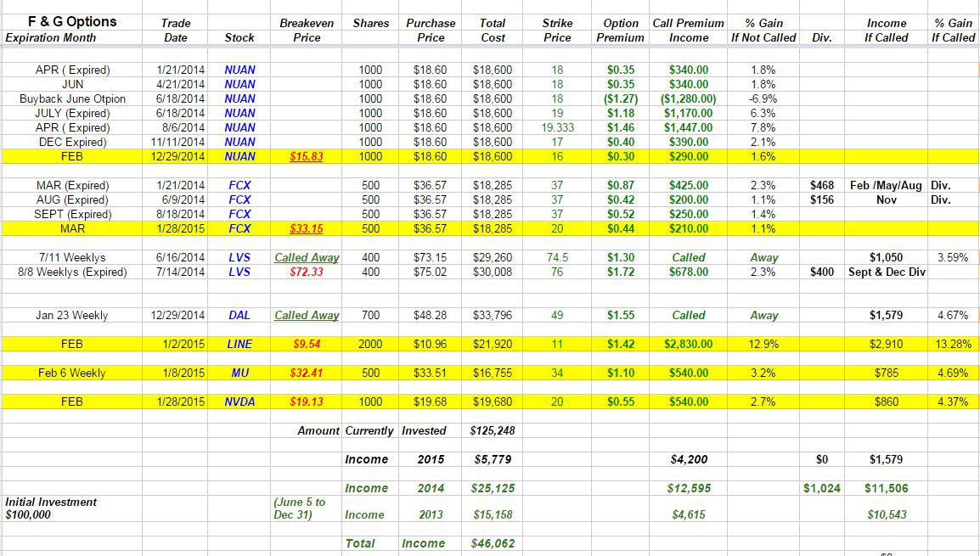
Task: Click the $785 income if called cell
Action: tap(887, 373)
